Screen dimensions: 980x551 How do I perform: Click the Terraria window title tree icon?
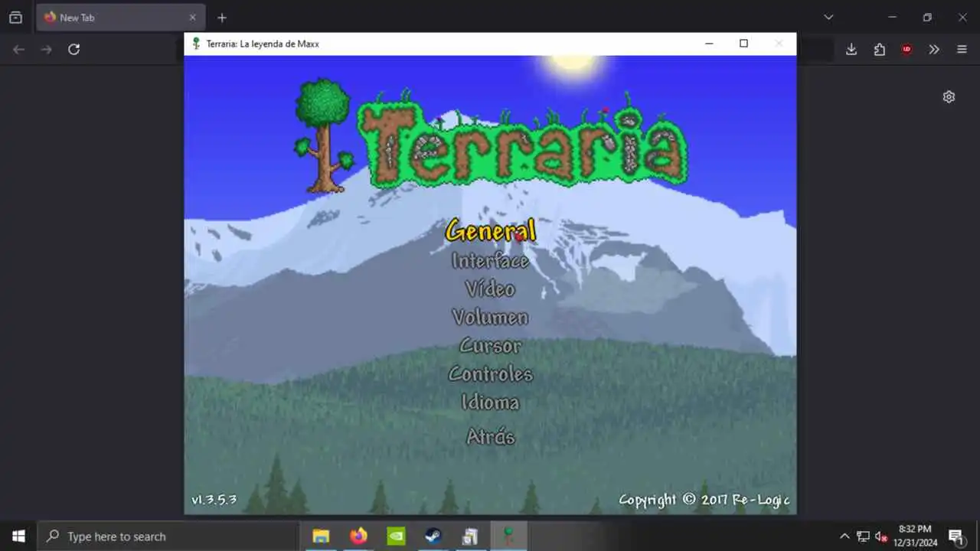click(x=196, y=44)
